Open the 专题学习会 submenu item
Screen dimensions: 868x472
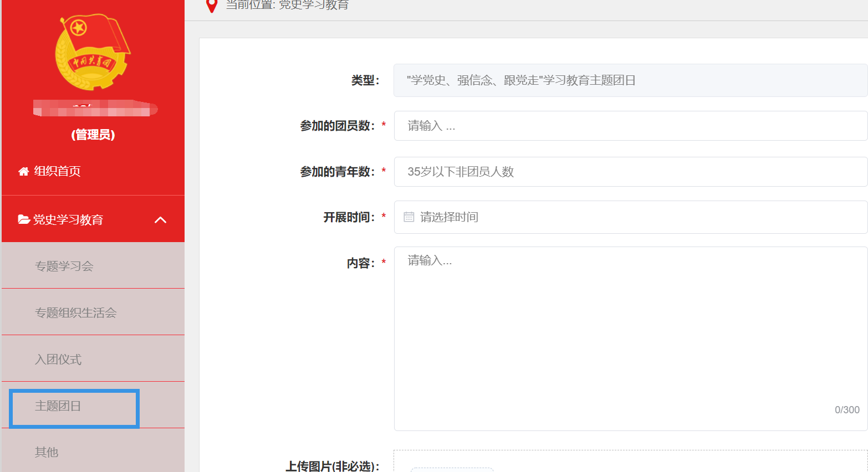pos(64,266)
